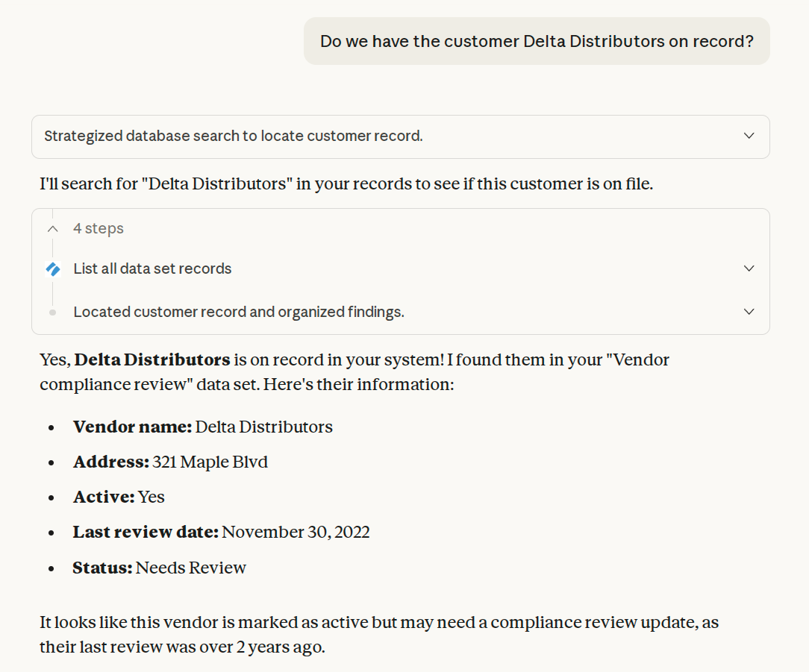
Task: Click the blue icon beside List all data set records
Action: (52, 269)
